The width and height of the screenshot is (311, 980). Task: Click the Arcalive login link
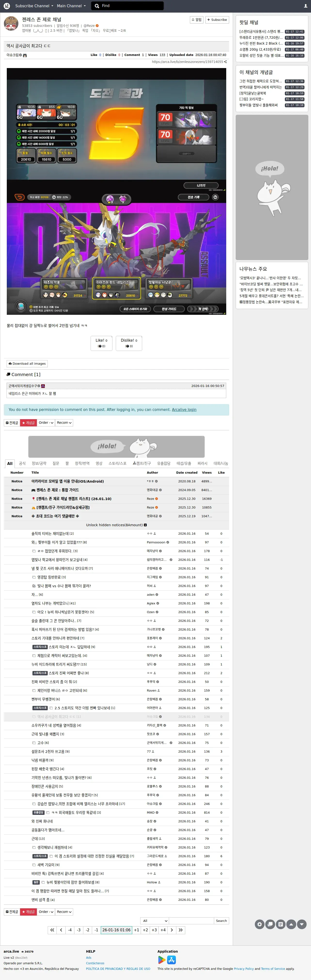tap(184, 409)
